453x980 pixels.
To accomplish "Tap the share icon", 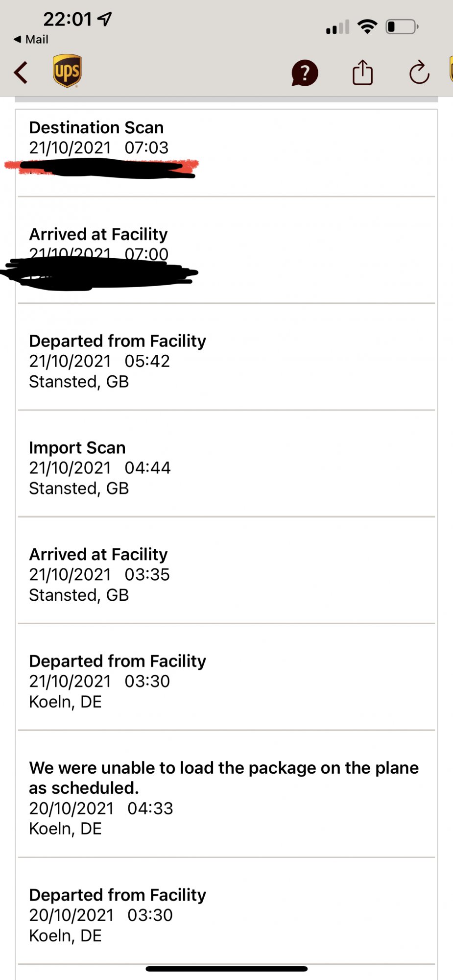I will coord(362,73).
